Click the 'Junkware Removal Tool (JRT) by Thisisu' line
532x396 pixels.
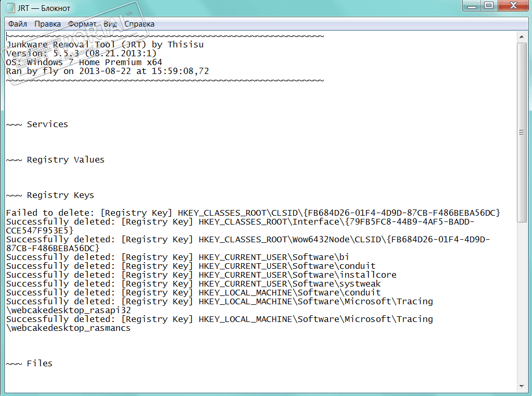(105, 44)
